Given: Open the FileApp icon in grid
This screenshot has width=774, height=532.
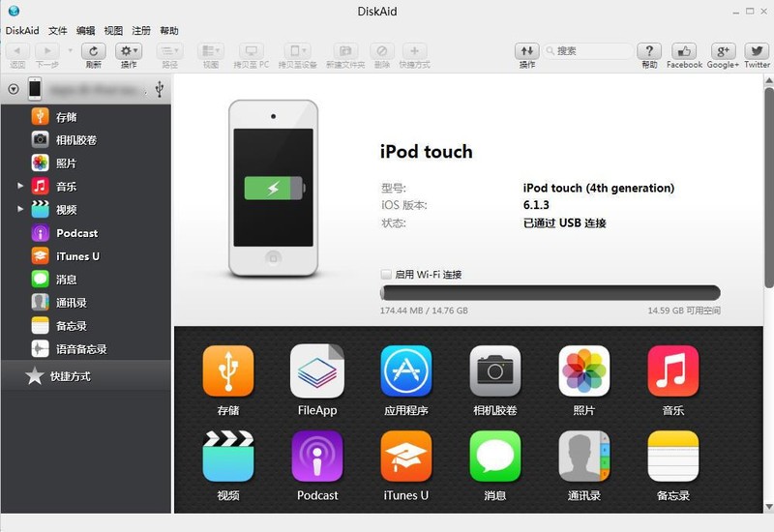Looking at the screenshot, I should (x=317, y=371).
